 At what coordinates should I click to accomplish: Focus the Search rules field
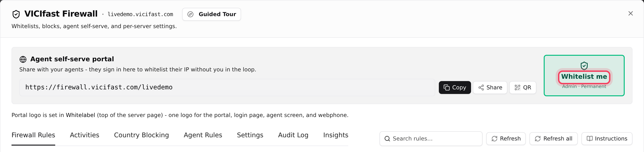[x=431, y=139]
